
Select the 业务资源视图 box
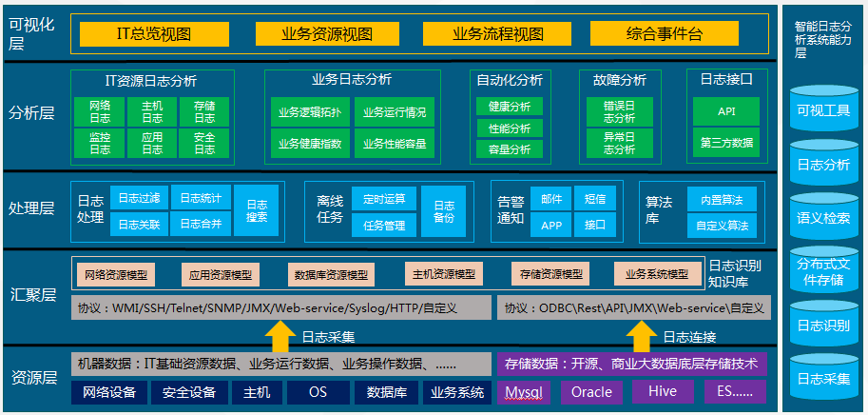327,34
